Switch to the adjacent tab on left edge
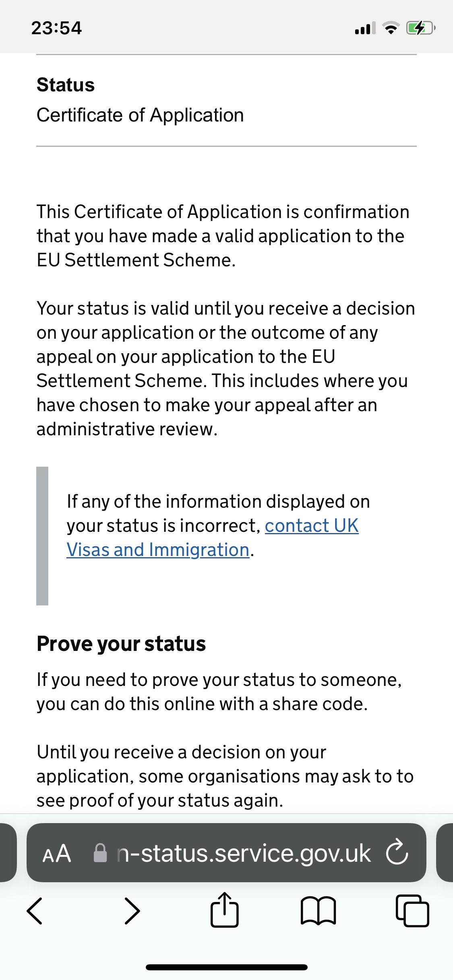The image size is (453, 980). pos(8,853)
